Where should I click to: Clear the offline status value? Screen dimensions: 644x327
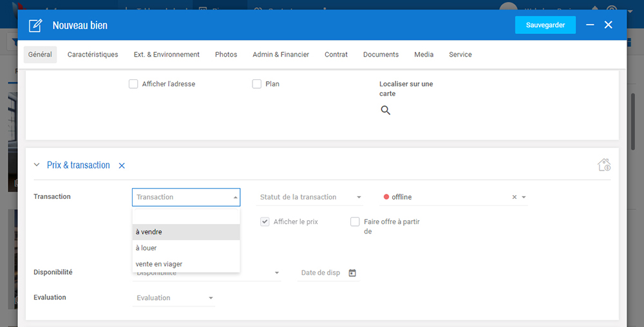point(514,198)
